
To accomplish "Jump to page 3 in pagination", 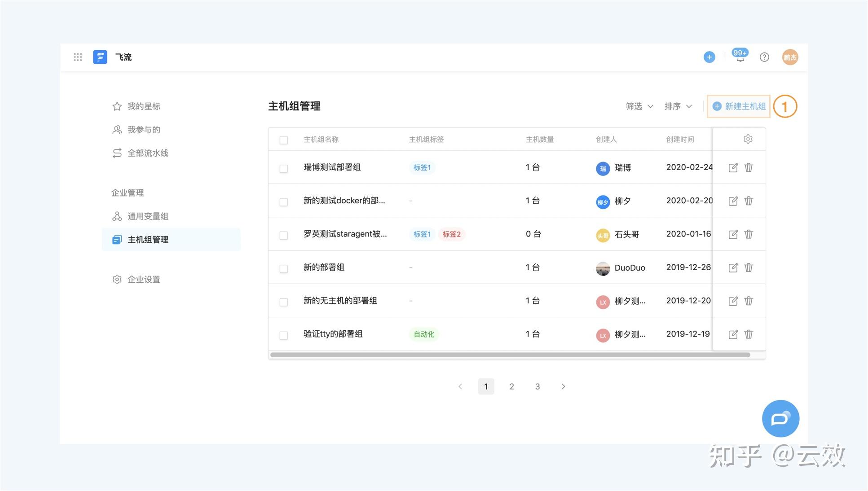I will pos(537,386).
